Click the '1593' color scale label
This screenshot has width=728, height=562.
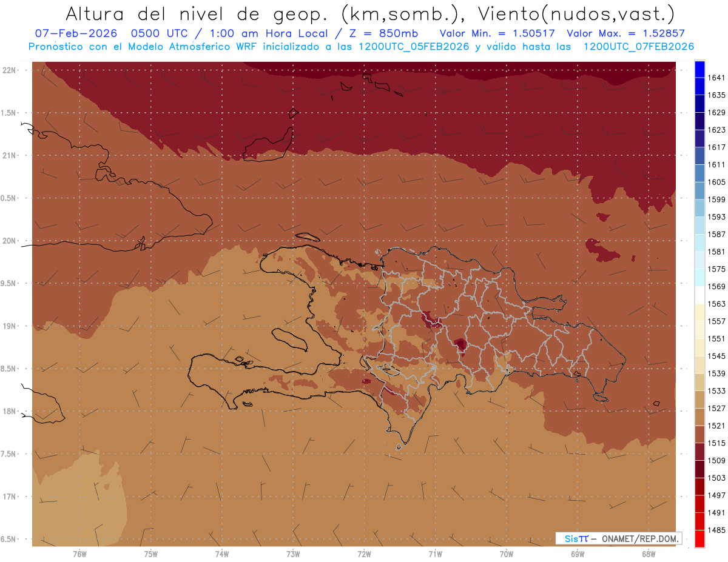[716, 216]
